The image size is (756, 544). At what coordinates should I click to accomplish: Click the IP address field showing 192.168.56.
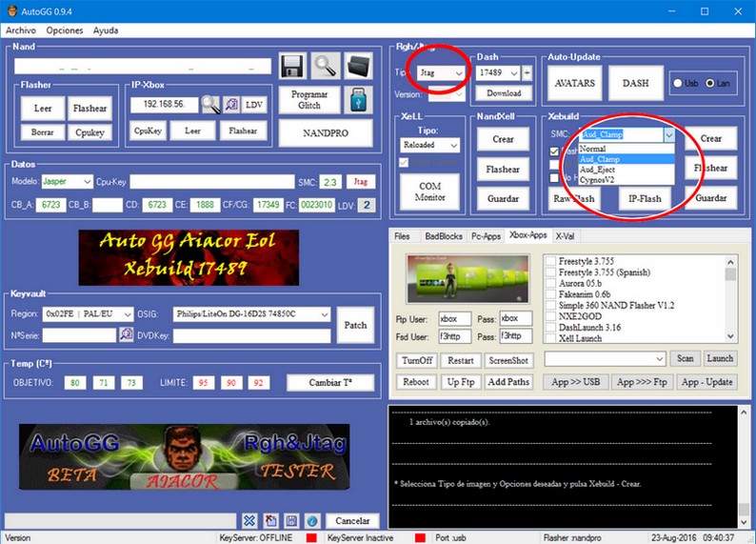tap(164, 104)
